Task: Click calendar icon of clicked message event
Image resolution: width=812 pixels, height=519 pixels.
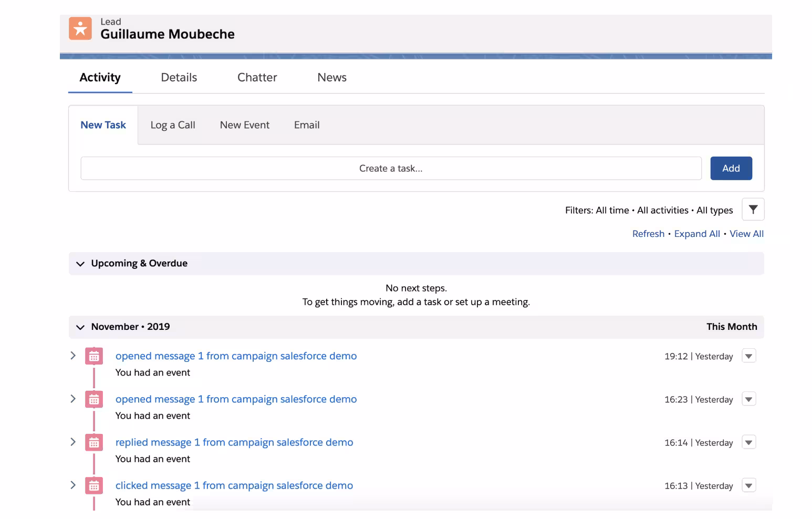Action: tap(94, 486)
